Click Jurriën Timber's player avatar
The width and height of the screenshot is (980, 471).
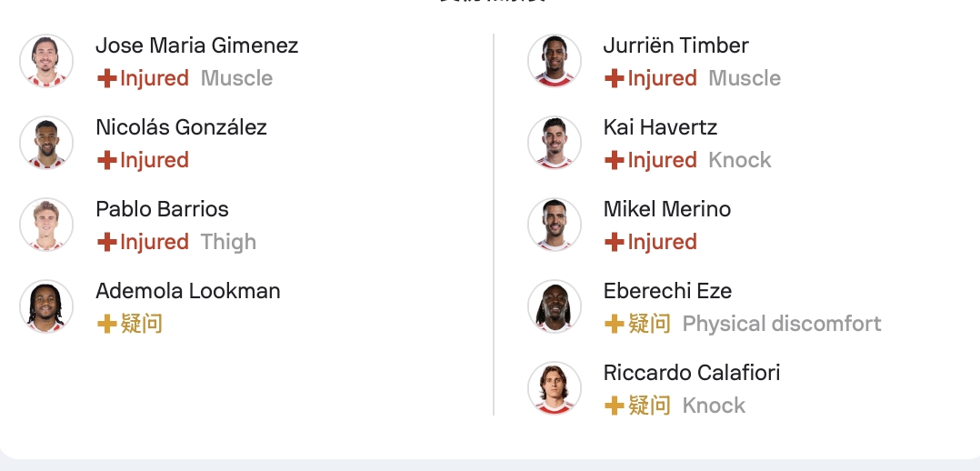[555, 61]
